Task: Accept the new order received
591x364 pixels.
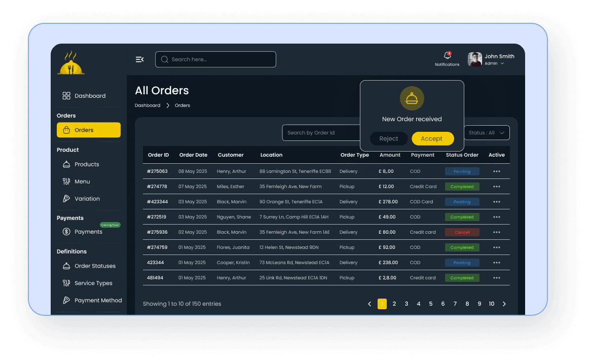Action: tap(432, 138)
